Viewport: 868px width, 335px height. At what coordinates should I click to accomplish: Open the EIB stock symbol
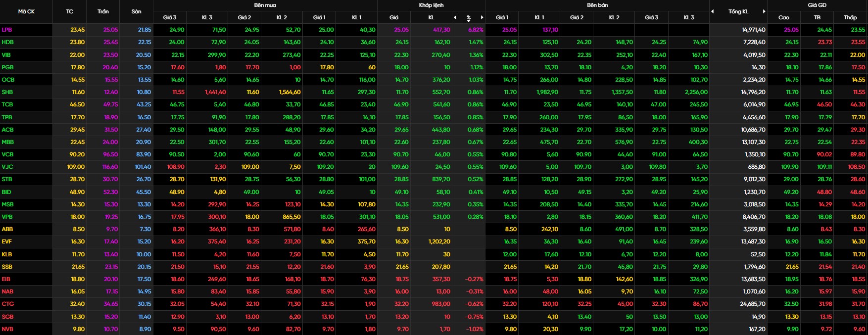click(x=6, y=279)
